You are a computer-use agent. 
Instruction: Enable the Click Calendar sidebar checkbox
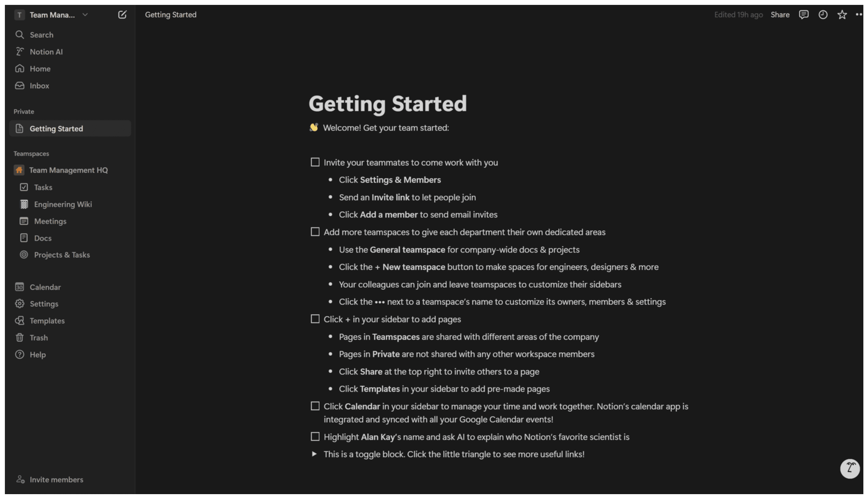(315, 406)
